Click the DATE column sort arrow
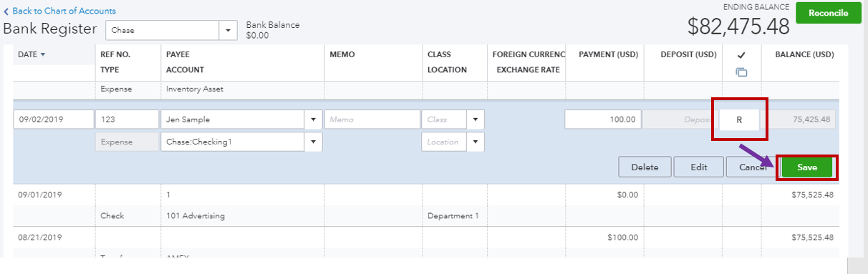The width and height of the screenshot is (868, 274). click(43, 54)
